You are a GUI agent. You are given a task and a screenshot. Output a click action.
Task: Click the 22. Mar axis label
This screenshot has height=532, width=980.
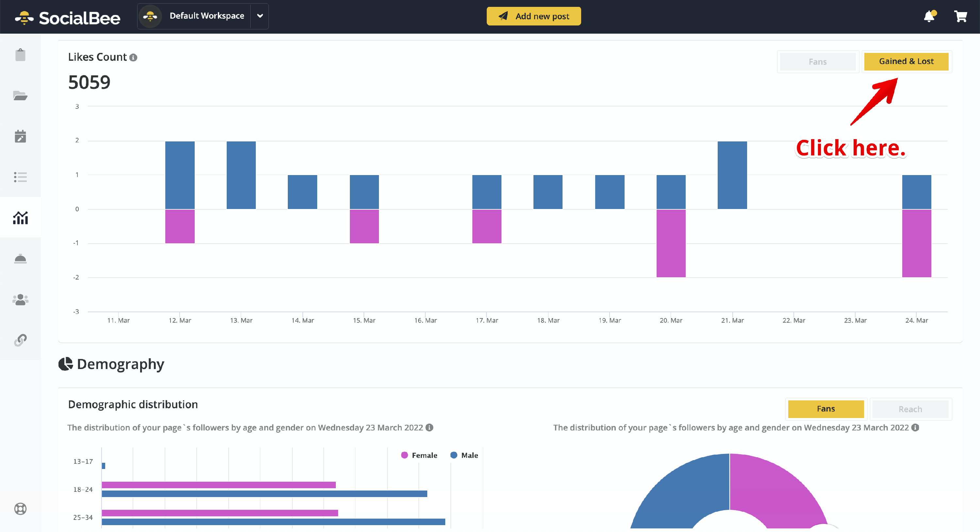coord(793,320)
